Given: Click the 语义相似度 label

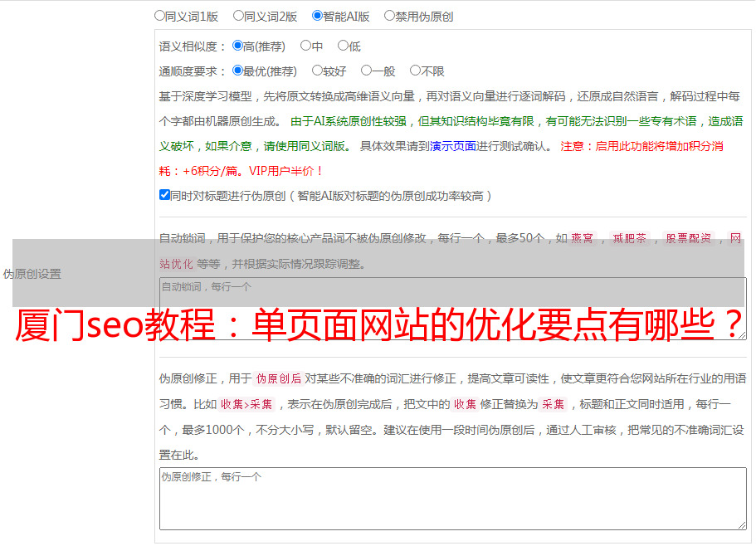Looking at the screenshot, I should (193, 46).
